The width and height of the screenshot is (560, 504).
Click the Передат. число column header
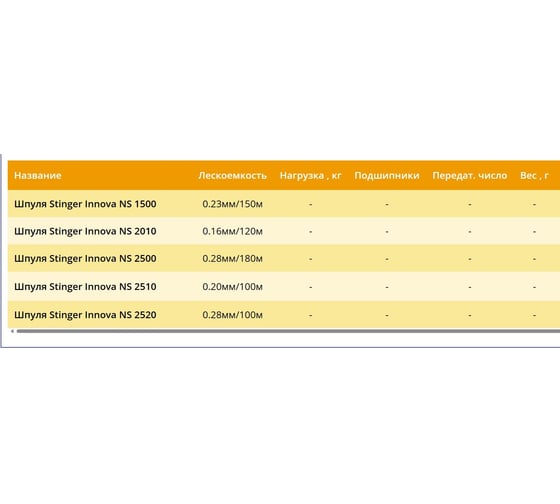(470, 175)
